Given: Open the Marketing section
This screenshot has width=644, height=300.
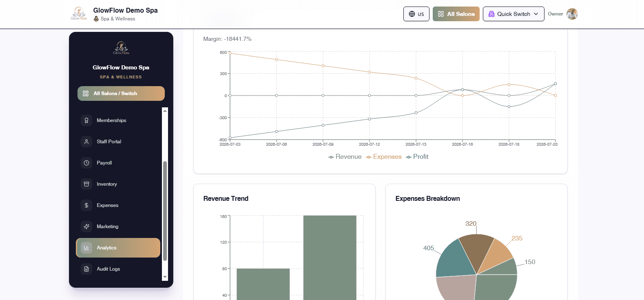Looking at the screenshot, I should pyautogui.click(x=118, y=227).
